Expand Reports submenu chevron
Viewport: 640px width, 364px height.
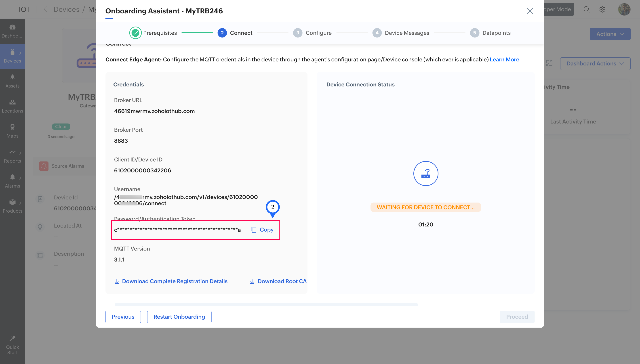(20, 153)
